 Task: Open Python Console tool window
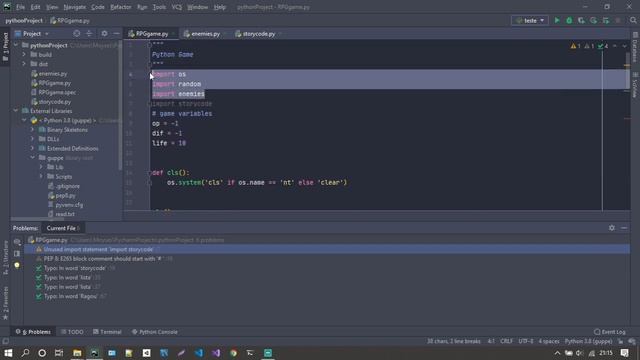coord(155,332)
